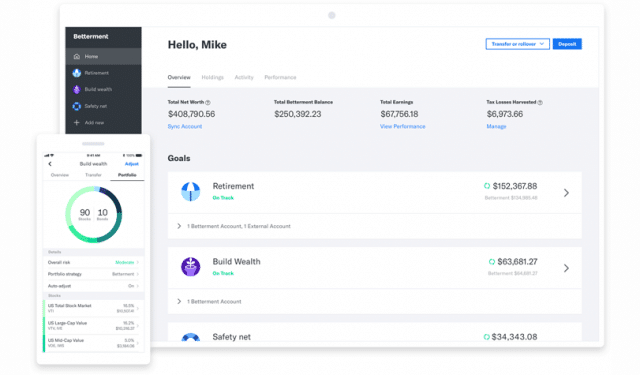Click the Retirement goal title
640x375 pixels.
(233, 186)
